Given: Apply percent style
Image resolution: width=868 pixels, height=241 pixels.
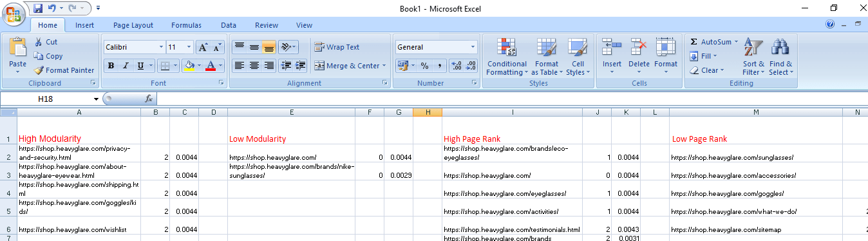Looking at the screenshot, I should coord(424,66).
